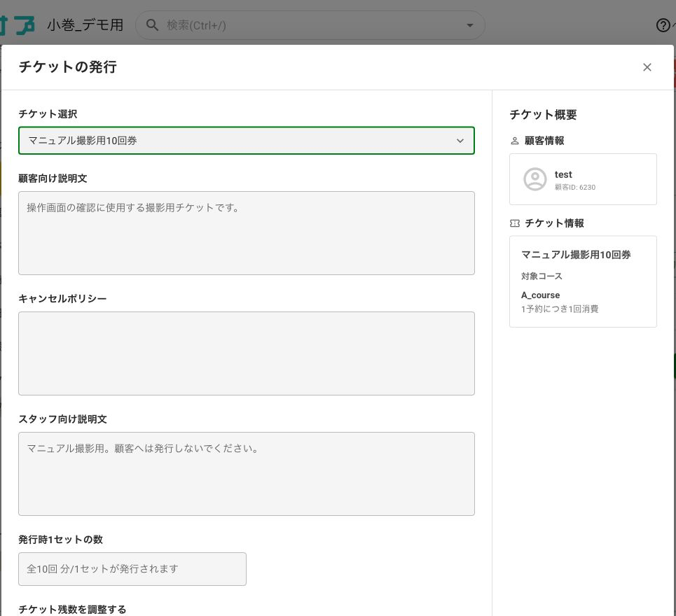This screenshot has height=616, width=676.
Task: Click the 顧客向け説明文 text area
Action: click(246, 233)
